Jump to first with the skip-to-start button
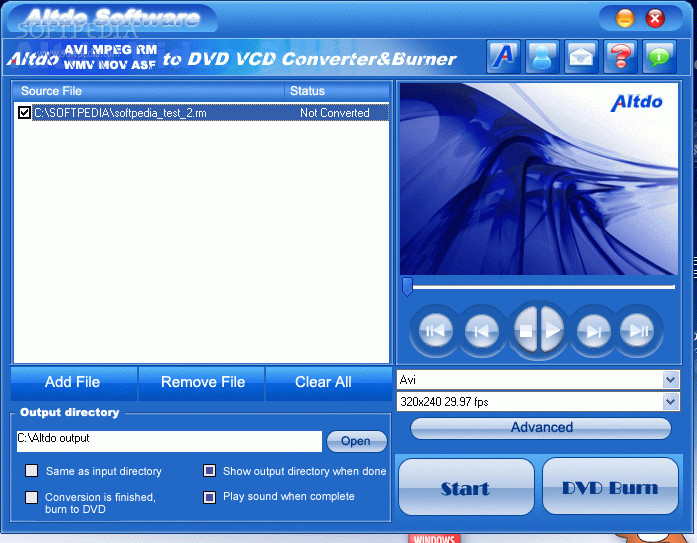The width and height of the screenshot is (697, 543). click(436, 331)
